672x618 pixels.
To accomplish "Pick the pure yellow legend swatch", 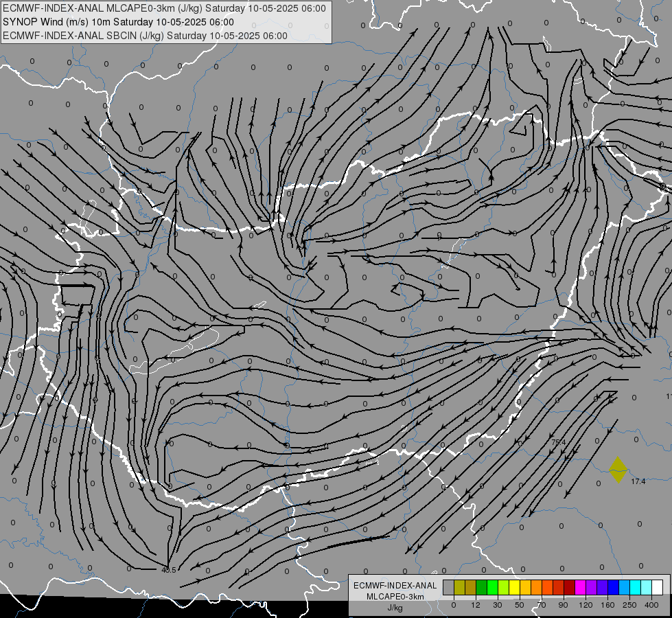I will click(x=515, y=587).
